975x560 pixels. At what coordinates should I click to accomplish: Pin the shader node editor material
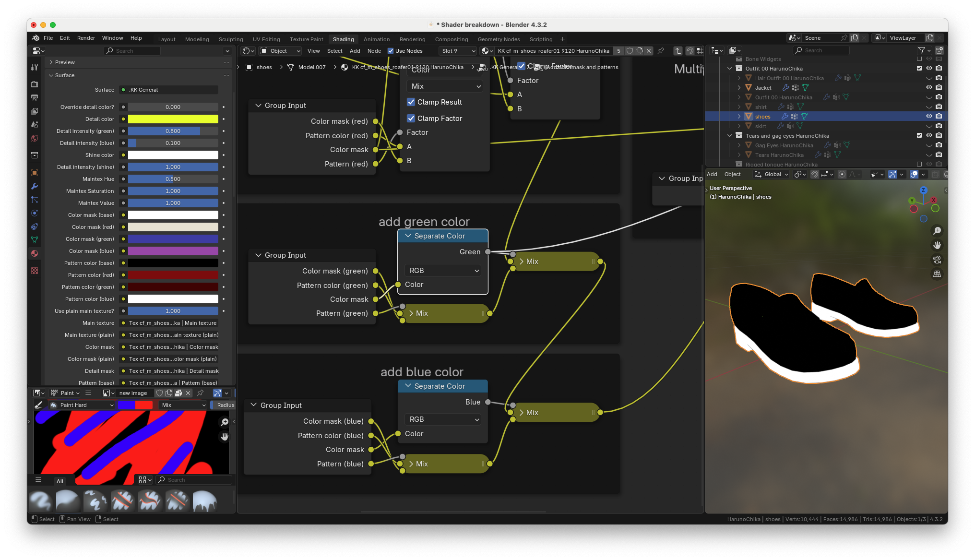[661, 51]
